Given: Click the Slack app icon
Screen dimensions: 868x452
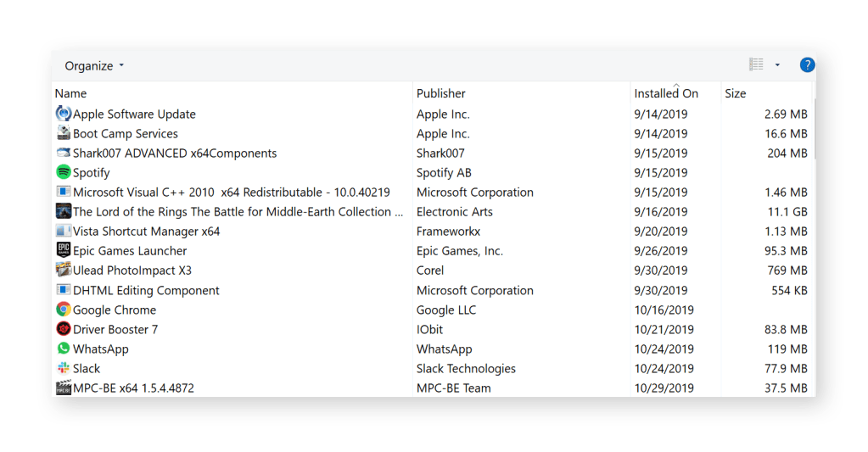Looking at the screenshot, I should (63, 369).
